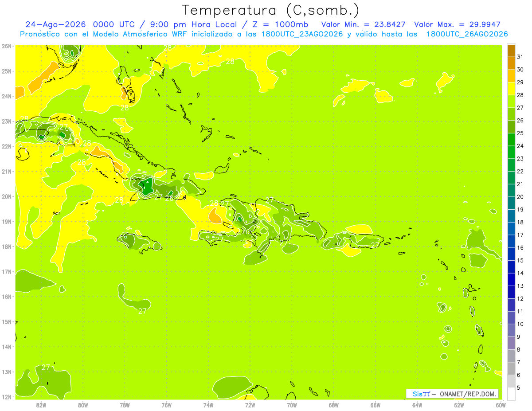
Task: Select the teal legend swatch between 19 and 20
Action: [511, 203]
